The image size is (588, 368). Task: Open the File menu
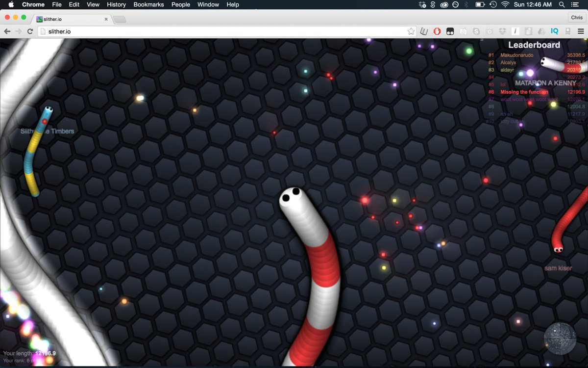(57, 4)
